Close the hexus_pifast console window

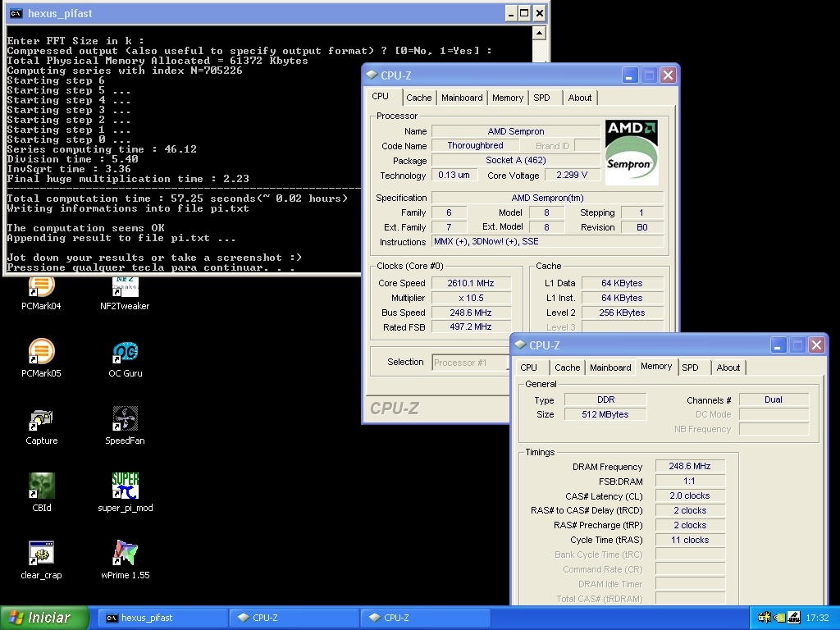pyautogui.click(x=540, y=13)
